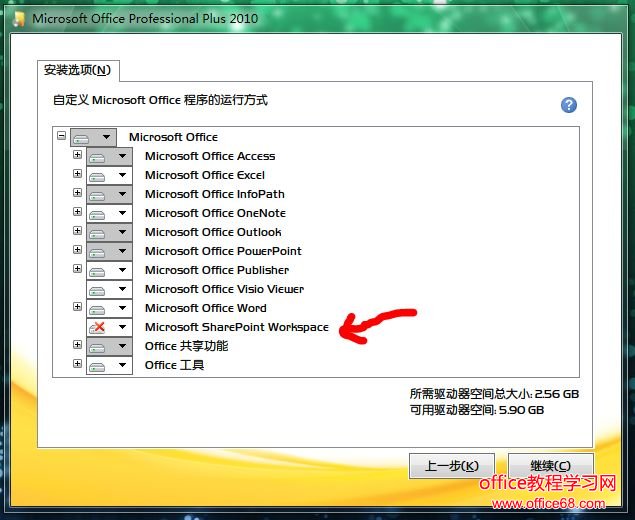Image resolution: width=635 pixels, height=520 pixels.
Task: Select the Office 共享功能 label
Action: [186, 346]
